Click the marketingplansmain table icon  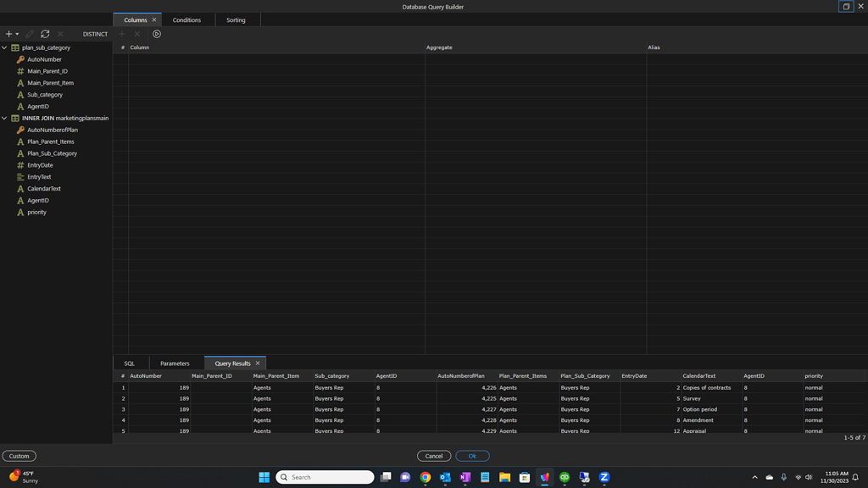tap(15, 119)
